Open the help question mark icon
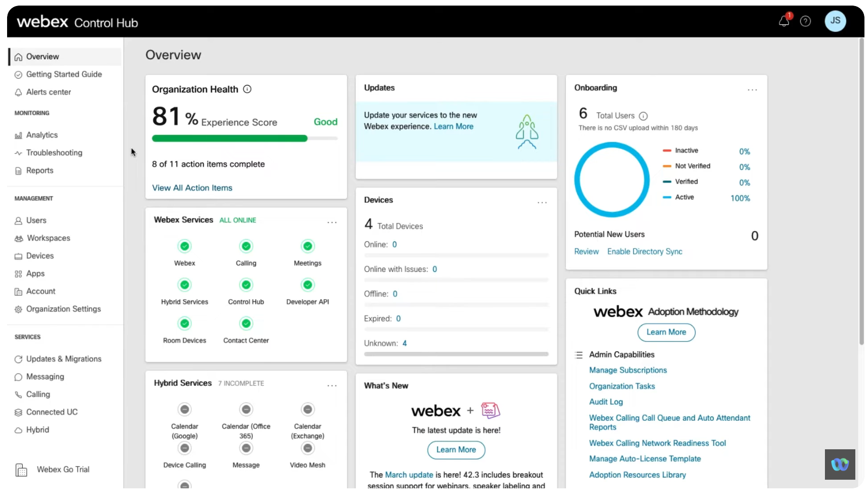868x501 pixels. (x=805, y=21)
